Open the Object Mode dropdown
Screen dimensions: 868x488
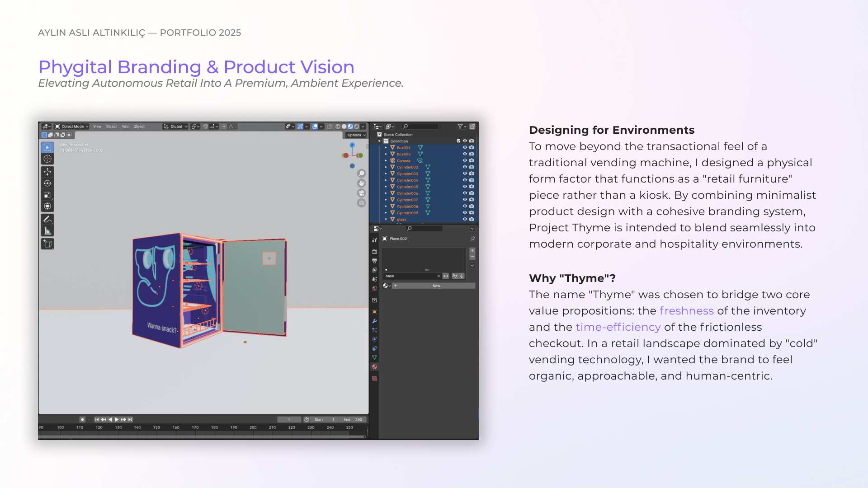pyautogui.click(x=71, y=127)
